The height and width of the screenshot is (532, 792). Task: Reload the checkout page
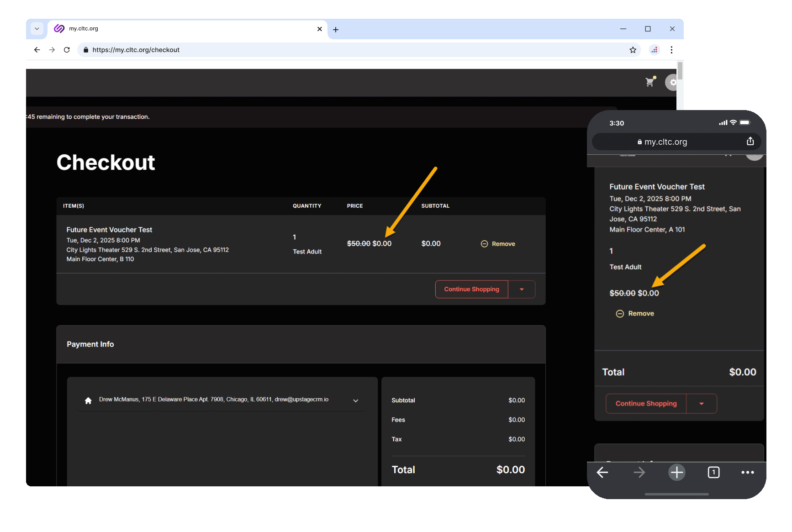pos(67,50)
